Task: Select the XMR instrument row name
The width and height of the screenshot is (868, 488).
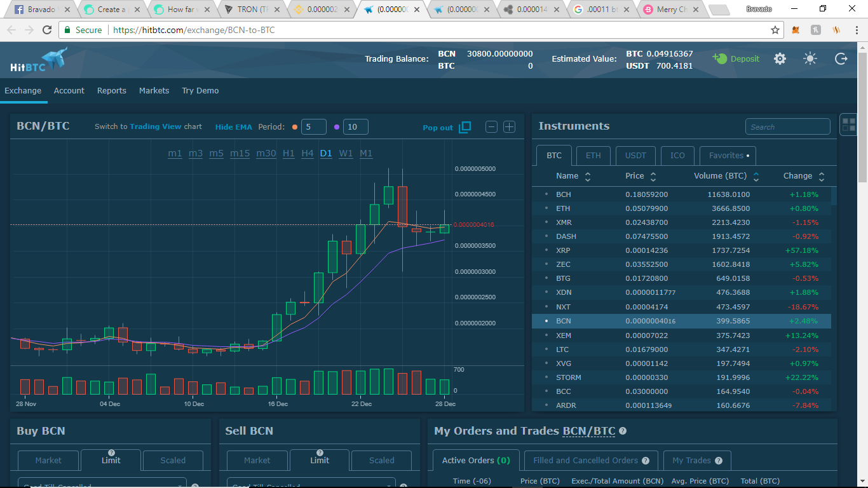Action: click(564, 222)
